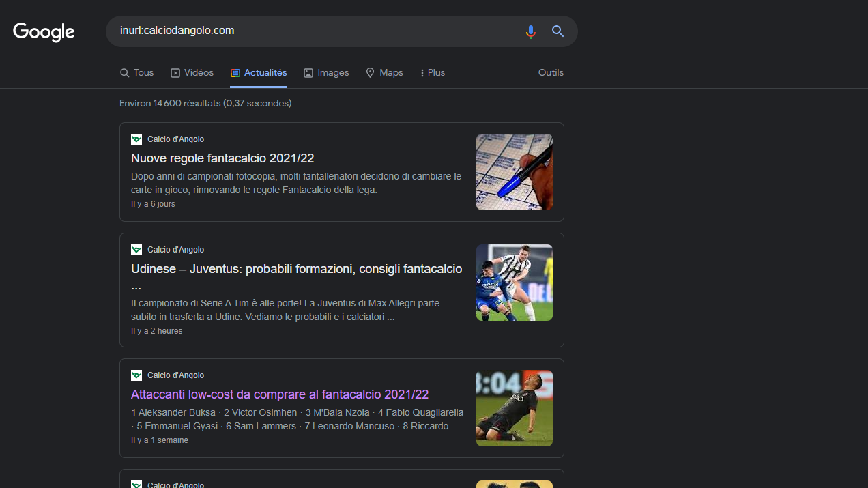Screen dimensions: 868x488
Task: Open the Udinese – Juventus formazioni article
Action: [296, 269]
